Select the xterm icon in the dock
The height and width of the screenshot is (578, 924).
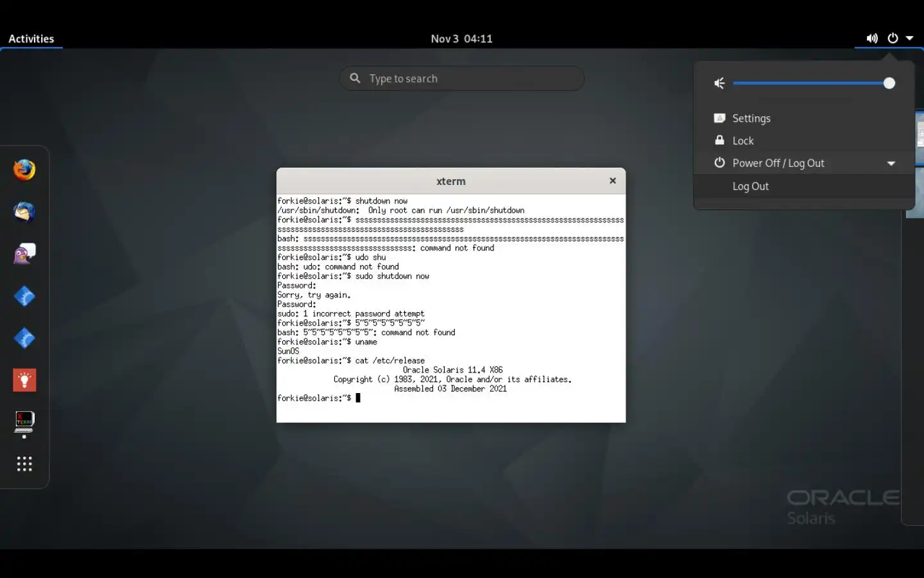point(24,422)
